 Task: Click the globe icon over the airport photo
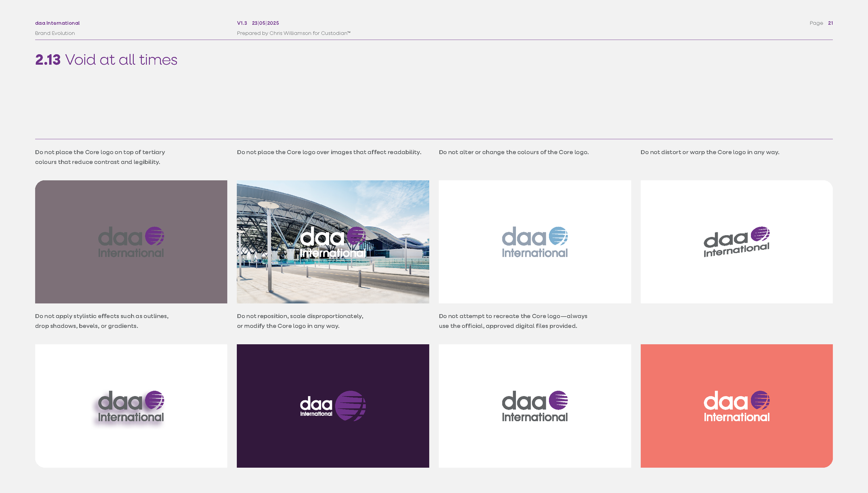click(356, 236)
